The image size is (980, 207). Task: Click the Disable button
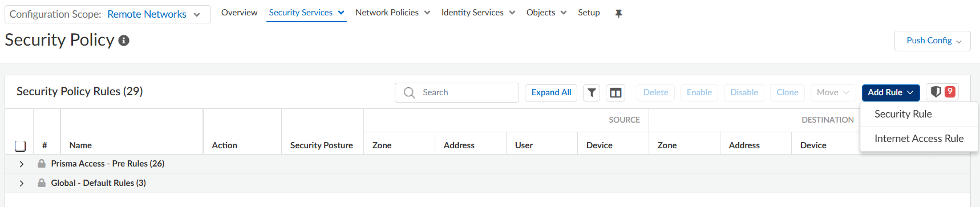click(x=744, y=92)
